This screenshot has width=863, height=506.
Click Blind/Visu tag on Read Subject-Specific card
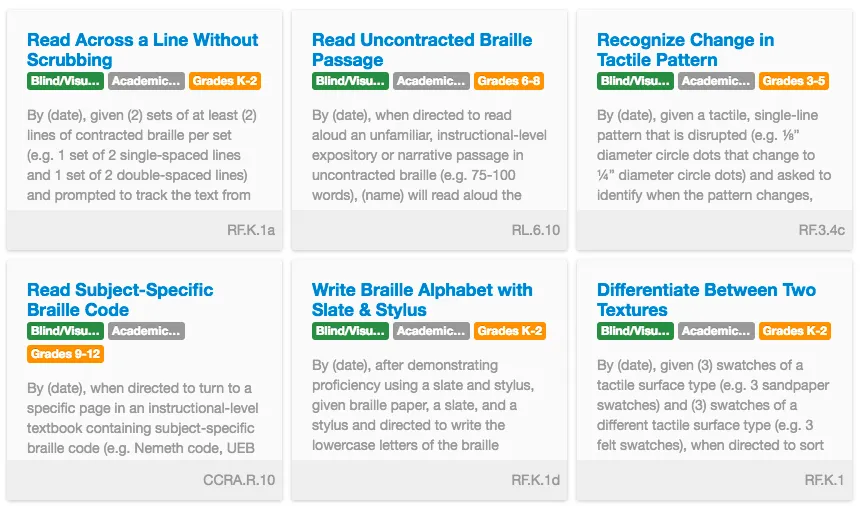coord(65,331)
